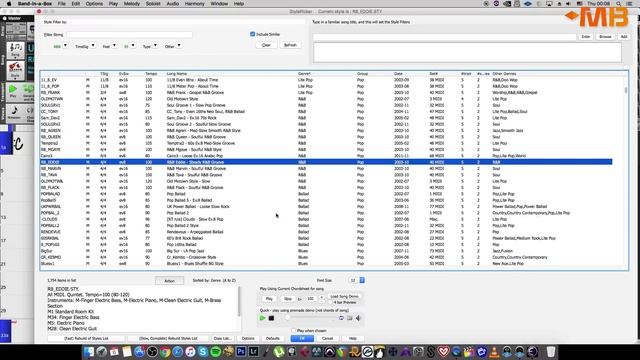The width and height of the screenshot is (640, 360).
Task: Open Skype from the Dock
Action: click(203, 351)
